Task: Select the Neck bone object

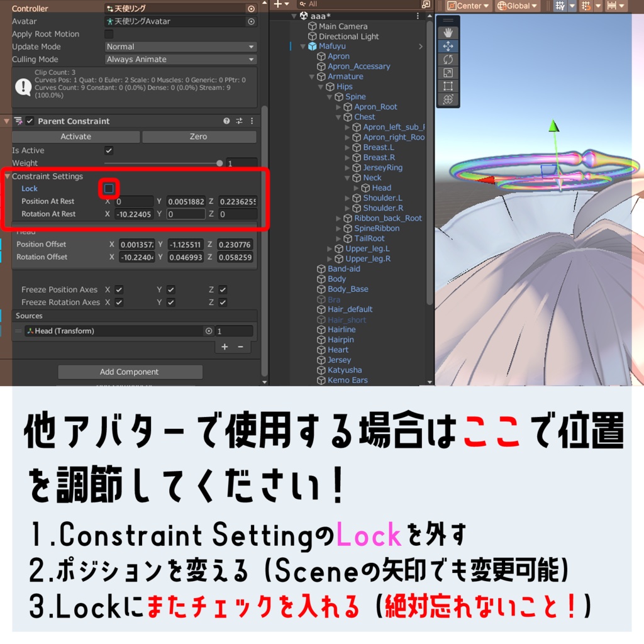Action: (x=372, y=178)
